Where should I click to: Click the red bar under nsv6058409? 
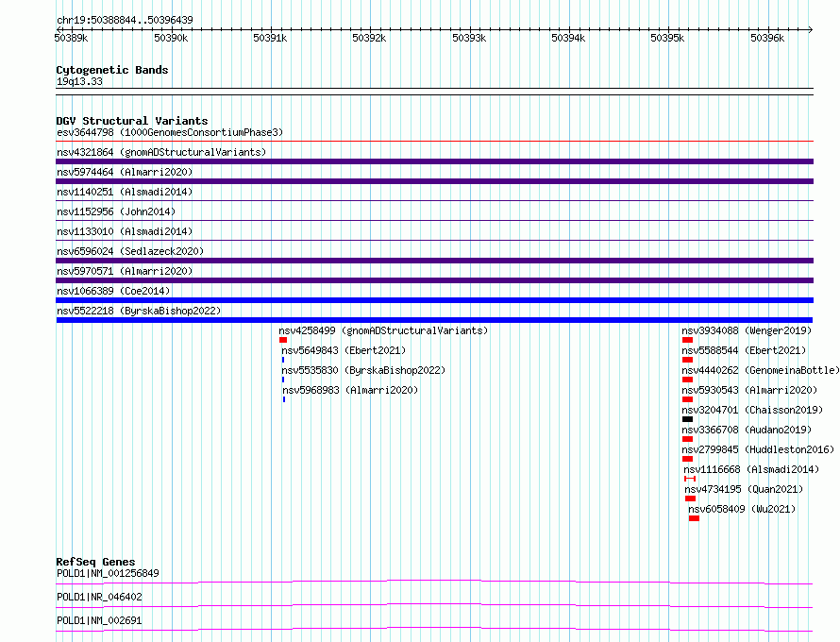click(694, 518)
